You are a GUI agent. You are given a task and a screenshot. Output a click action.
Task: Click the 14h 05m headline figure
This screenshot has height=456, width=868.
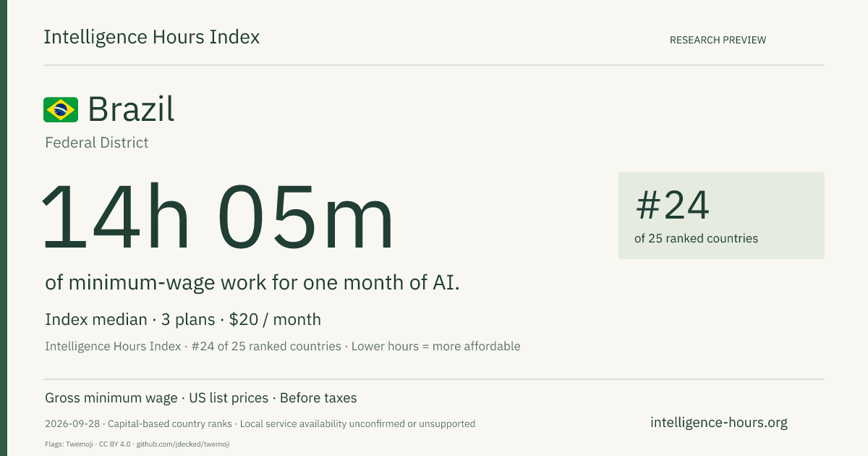218,218
